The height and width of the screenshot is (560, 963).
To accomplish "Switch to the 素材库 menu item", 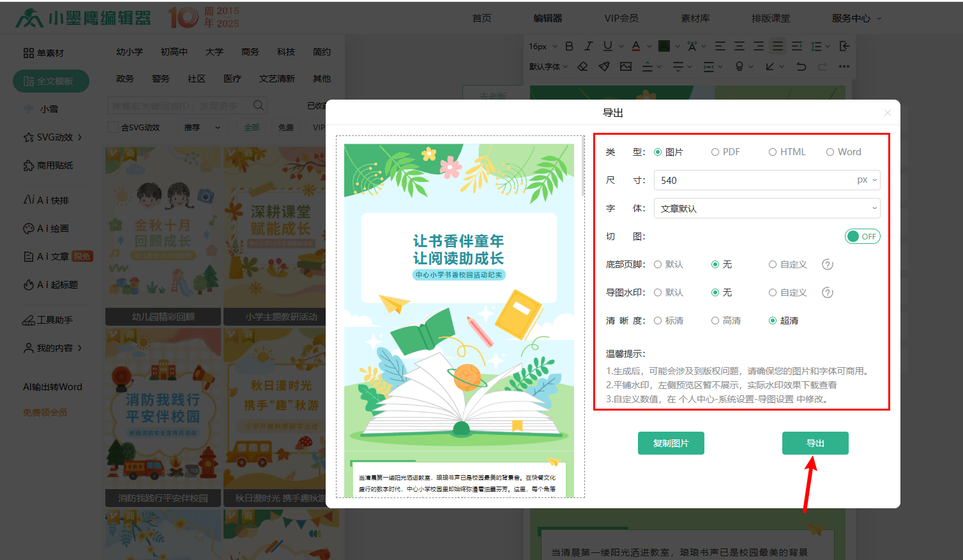I will 695,18.
